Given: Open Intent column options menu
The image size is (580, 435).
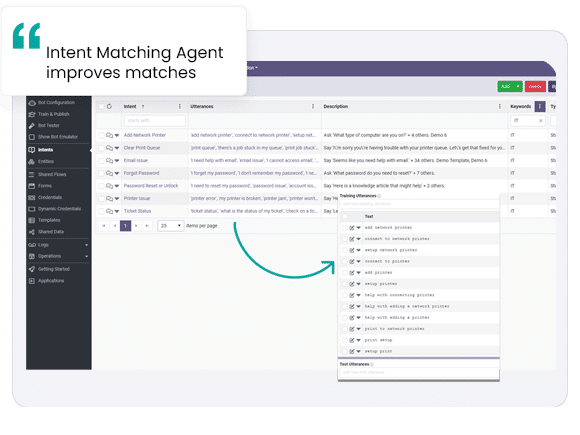Looking at the screenshot, I should (x=180, y=107).
